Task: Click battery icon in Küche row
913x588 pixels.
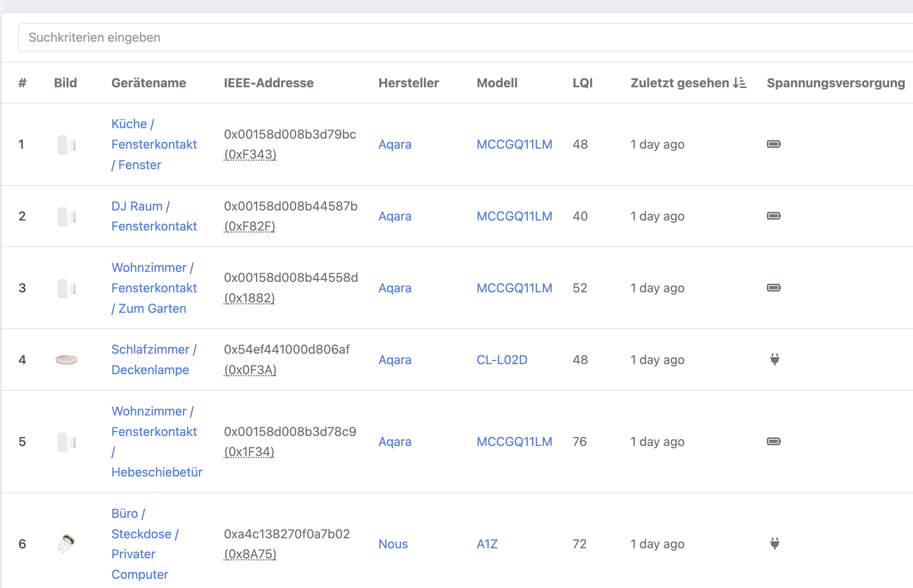Action: 774,144
